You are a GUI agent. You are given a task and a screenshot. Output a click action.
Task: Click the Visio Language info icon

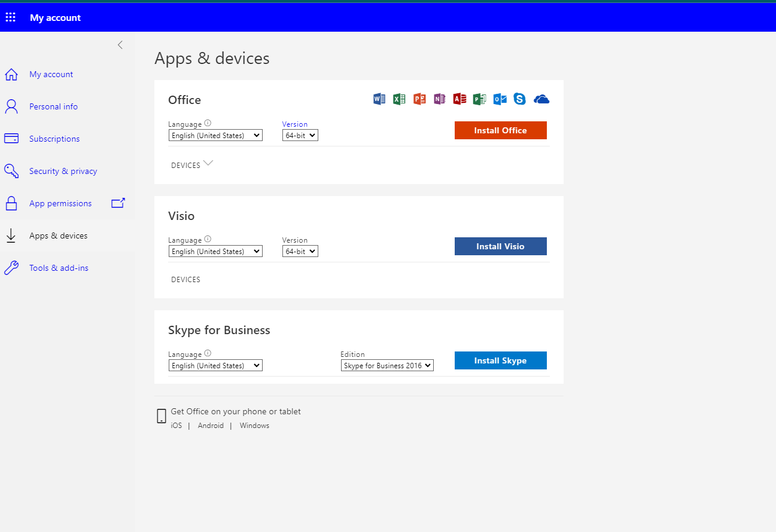point(208,239)
